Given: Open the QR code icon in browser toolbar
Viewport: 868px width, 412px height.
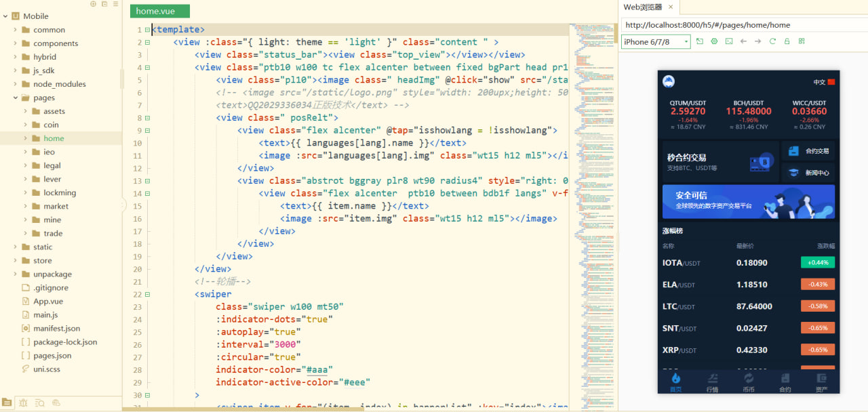Looking at the screenshot, I should pos(802,41).
